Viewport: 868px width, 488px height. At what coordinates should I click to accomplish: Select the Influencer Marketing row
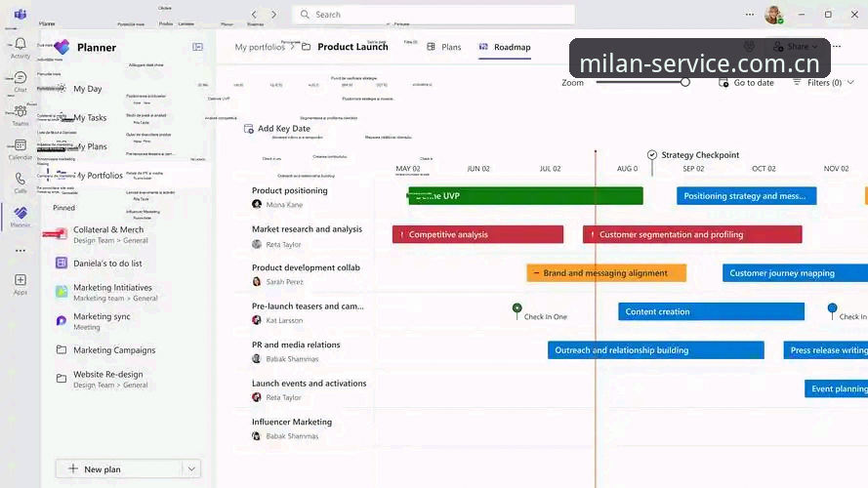click(x=292, y=422)
